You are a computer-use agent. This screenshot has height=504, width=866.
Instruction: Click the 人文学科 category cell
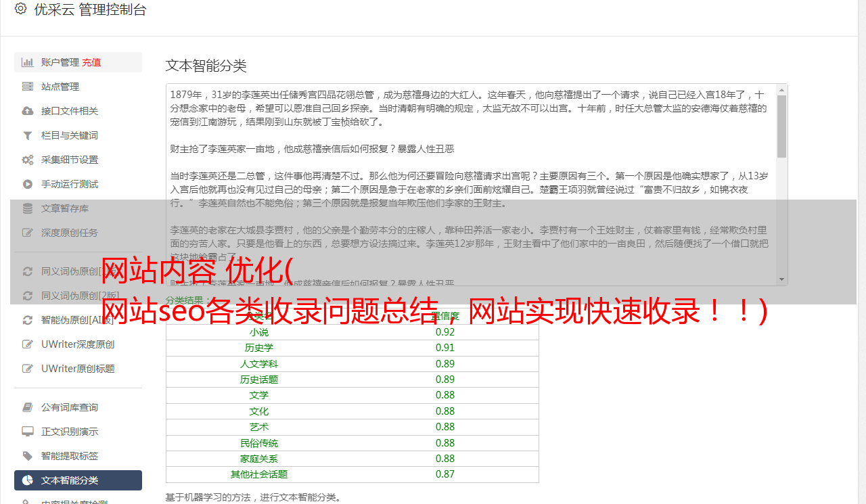click(259, 364)
